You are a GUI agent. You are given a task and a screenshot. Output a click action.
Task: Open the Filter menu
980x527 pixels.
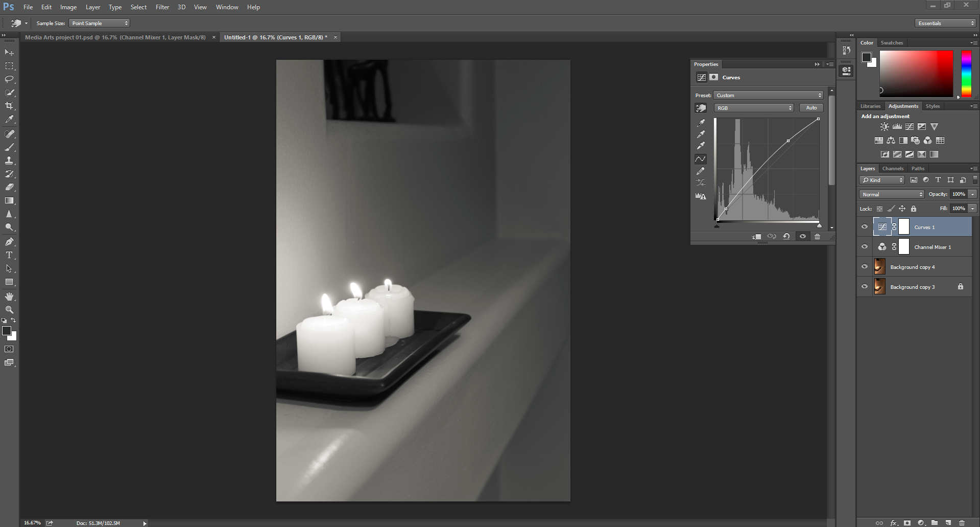tap(162, 7)
